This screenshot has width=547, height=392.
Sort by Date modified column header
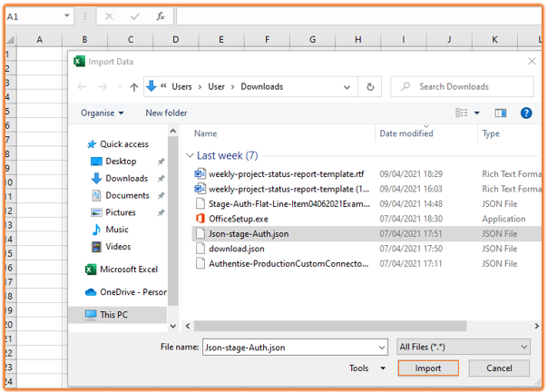point(405,133)
